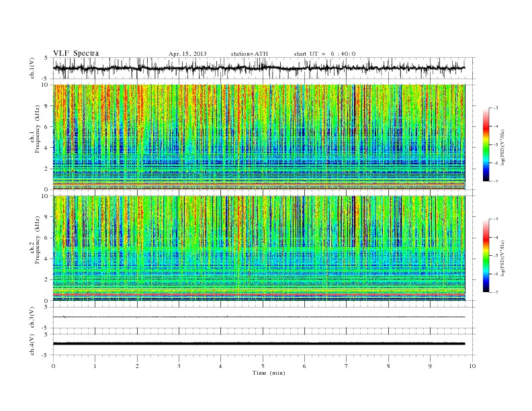The width and height of the screenshot is (532, 411).
Task: Click the "-7" label on ch.1 color bar
Action: click(x=496, y=181)
